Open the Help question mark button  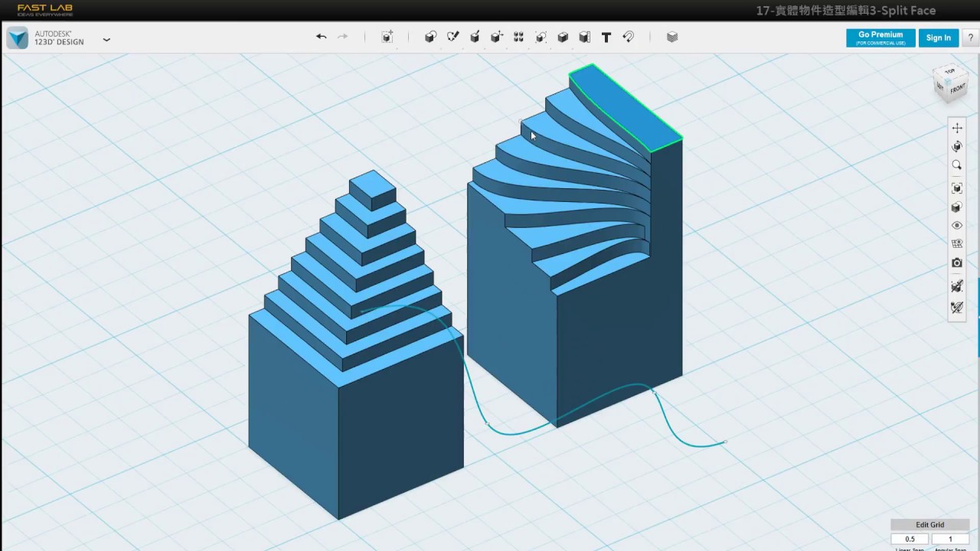click(x=971, y=37)
